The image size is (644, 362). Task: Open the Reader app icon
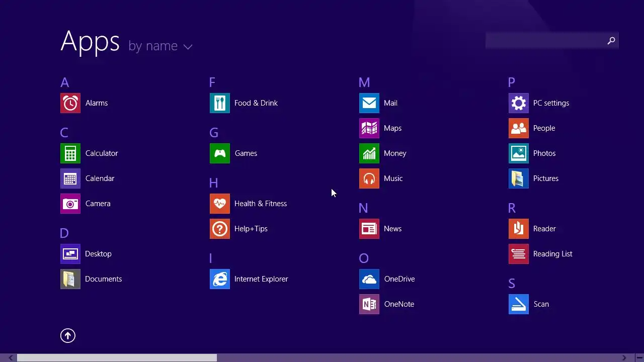pyautogui.click(x=519, y=229)
